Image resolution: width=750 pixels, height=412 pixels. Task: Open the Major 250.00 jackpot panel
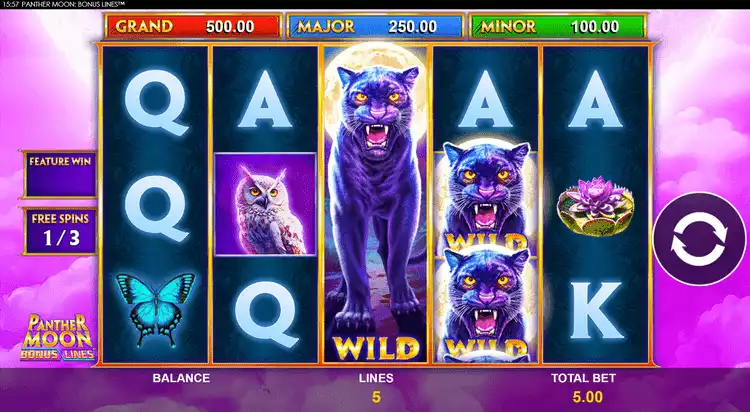[x=375, y=26]
